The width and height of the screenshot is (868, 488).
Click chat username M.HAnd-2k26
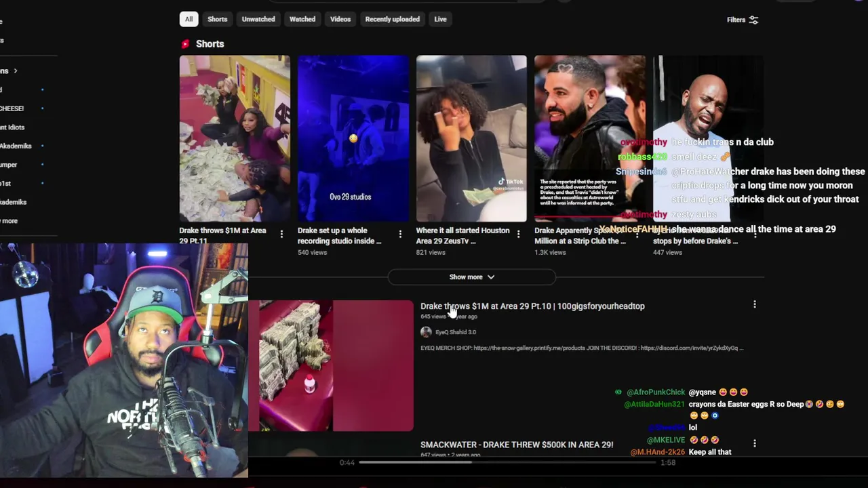point(658,452)
